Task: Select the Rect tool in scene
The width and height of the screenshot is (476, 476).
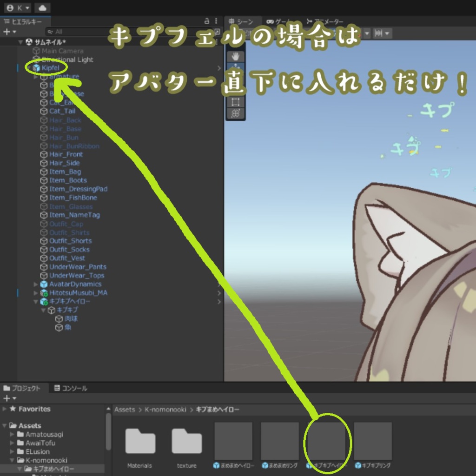Action: pos(236,102)
